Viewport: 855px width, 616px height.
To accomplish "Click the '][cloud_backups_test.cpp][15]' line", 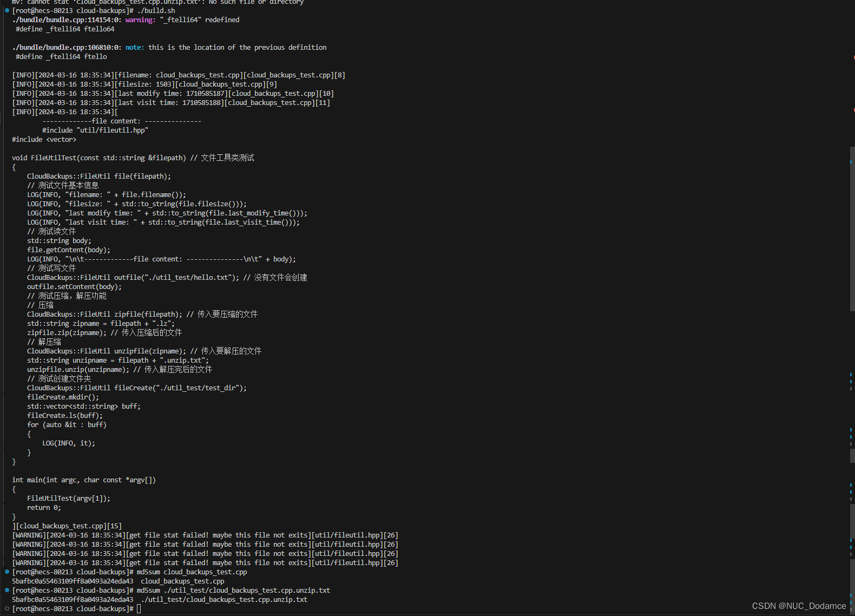I will (x=67, y=526).
